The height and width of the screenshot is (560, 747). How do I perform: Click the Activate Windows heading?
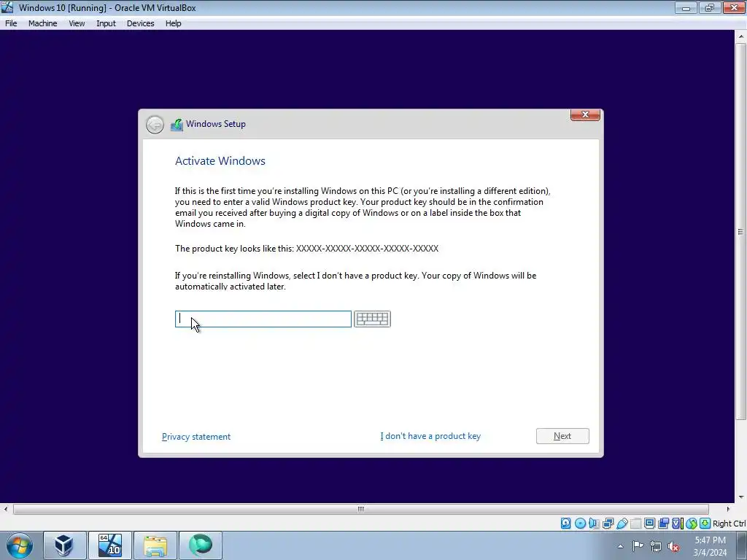pyautogui.click(x=220, y=161)
